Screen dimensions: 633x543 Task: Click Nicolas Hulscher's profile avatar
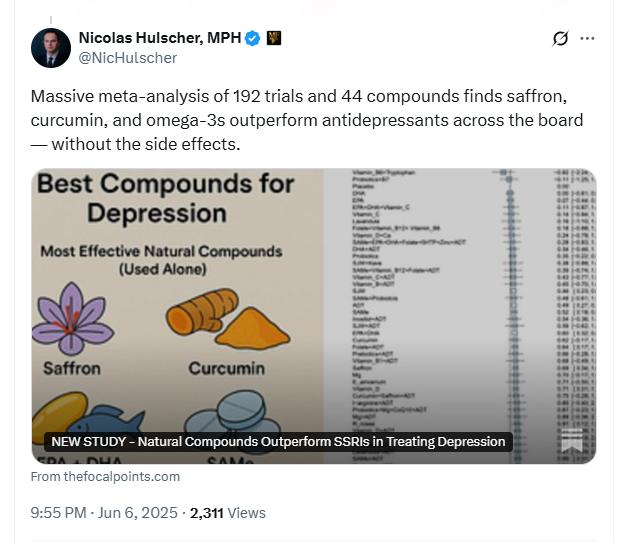51,48
